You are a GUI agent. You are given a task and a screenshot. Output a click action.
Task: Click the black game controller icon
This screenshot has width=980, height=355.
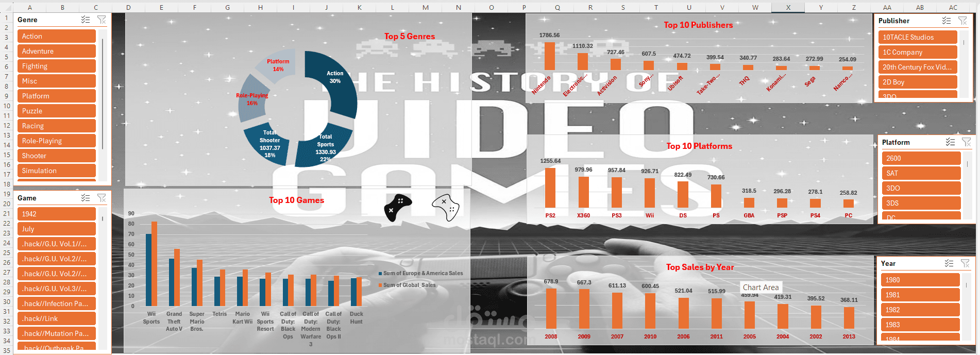[x=398, y=208]
